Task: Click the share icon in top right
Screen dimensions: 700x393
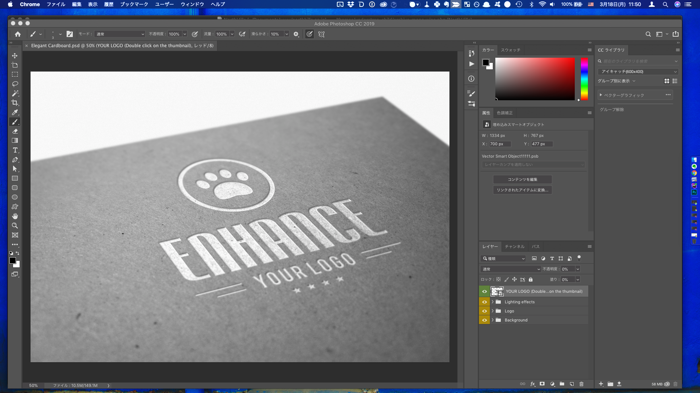Action: [675, 34]
